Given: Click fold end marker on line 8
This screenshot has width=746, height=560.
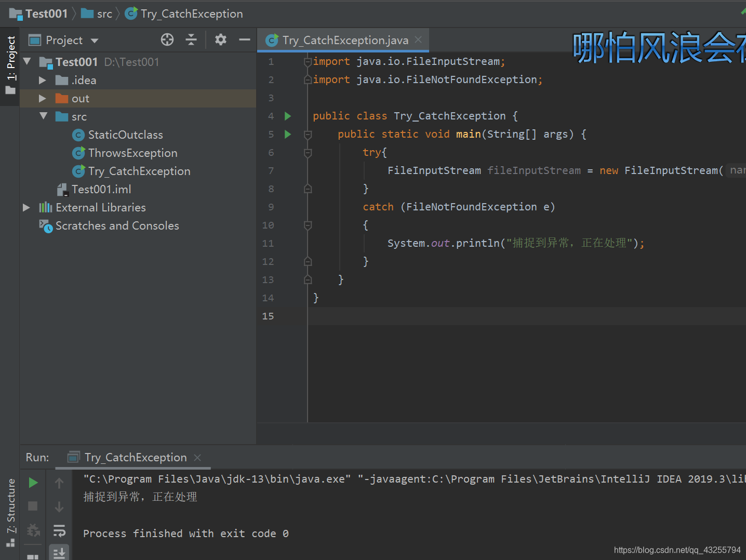Looking at the screenshot, I should coord(308,189).
